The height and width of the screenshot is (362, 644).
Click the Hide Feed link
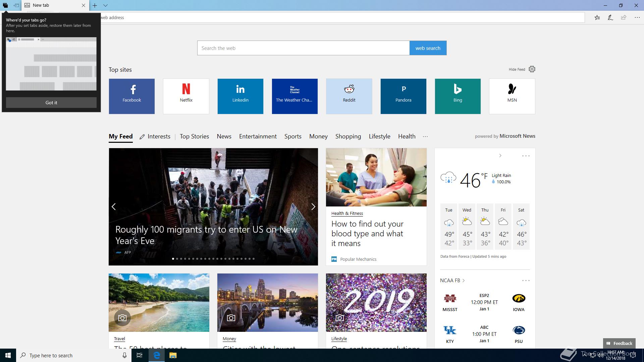click(517, 69)
